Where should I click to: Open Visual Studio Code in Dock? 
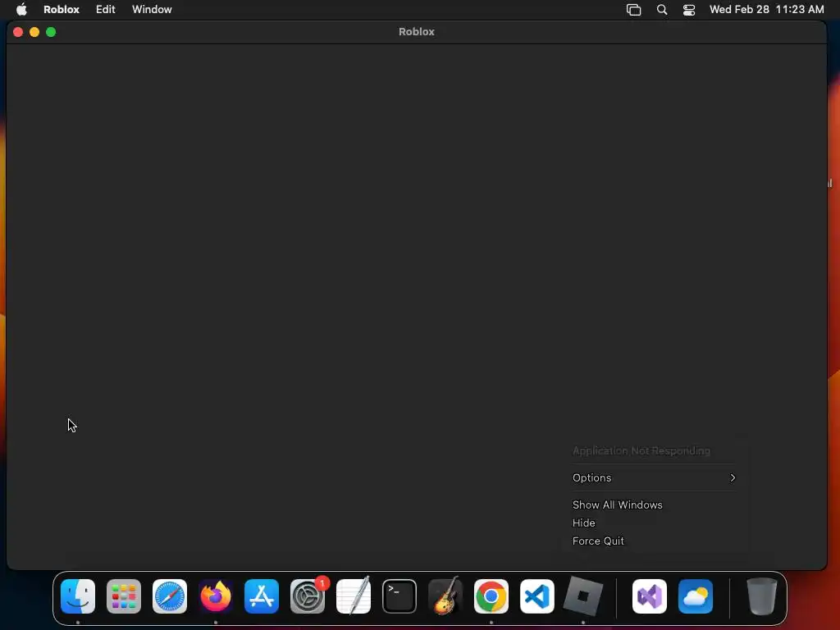[x=537, y=596]
